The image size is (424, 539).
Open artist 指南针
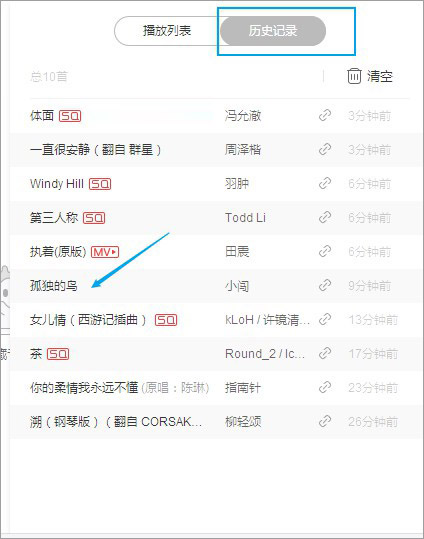coord(243,388)
